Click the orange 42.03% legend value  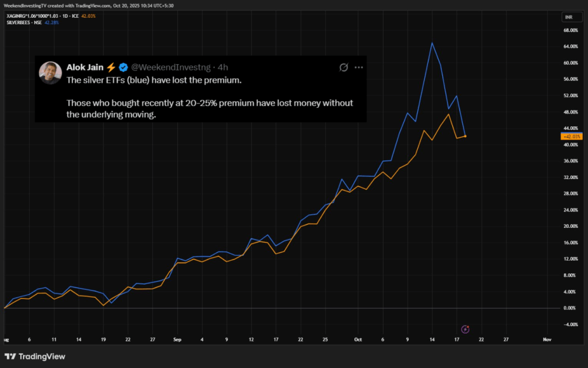click(87, 16)
